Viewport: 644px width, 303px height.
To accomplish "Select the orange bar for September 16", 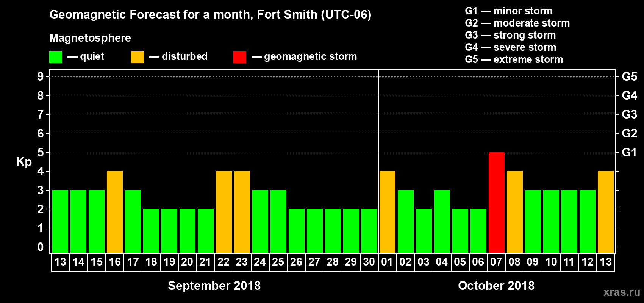I will (115, 212).
